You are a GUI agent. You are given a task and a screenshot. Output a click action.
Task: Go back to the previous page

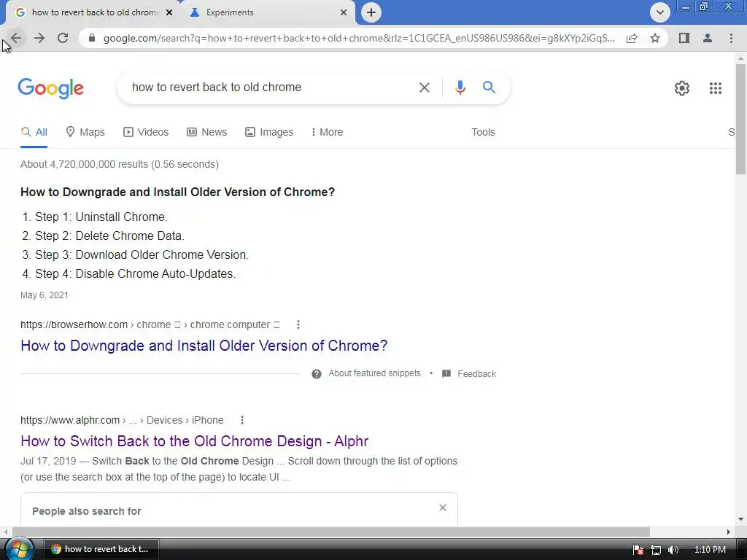[x=16, y=38]
